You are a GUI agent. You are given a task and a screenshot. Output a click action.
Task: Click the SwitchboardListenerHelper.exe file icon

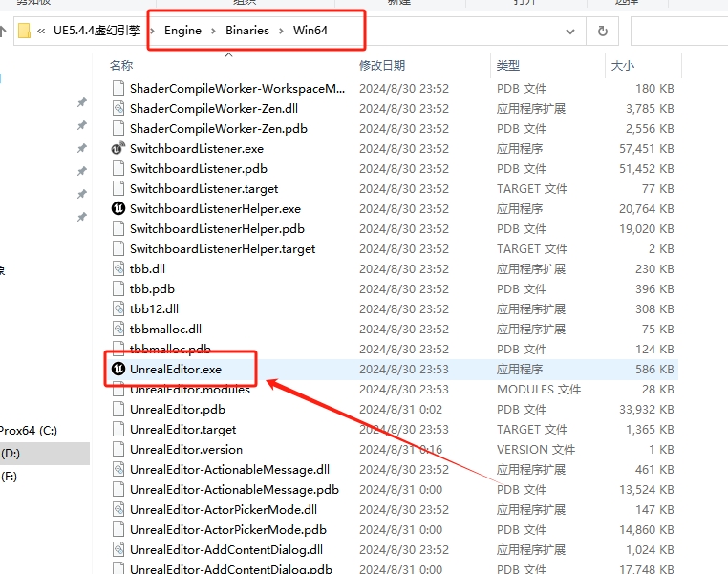(118, 208)
